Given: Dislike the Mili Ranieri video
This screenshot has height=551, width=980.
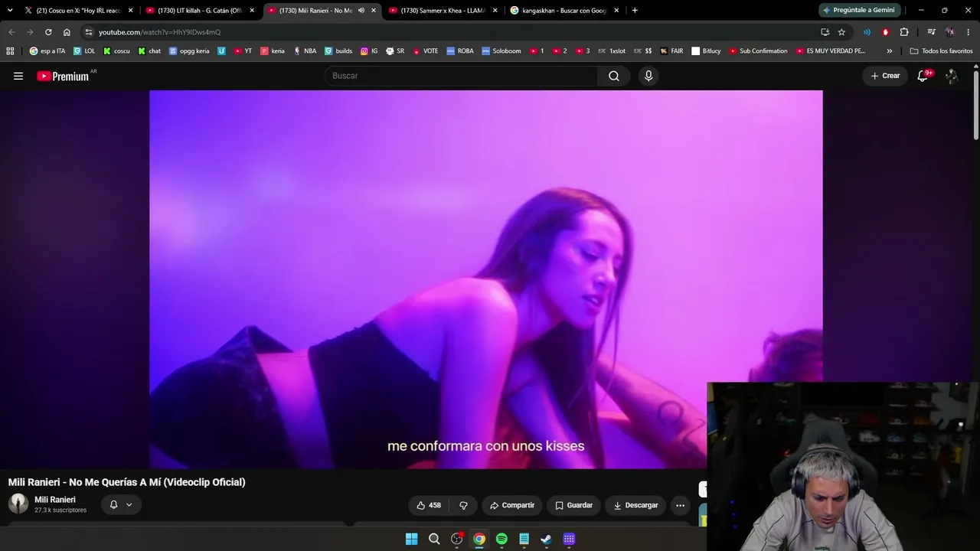Looking at the screenshot, I should (463, 505).
